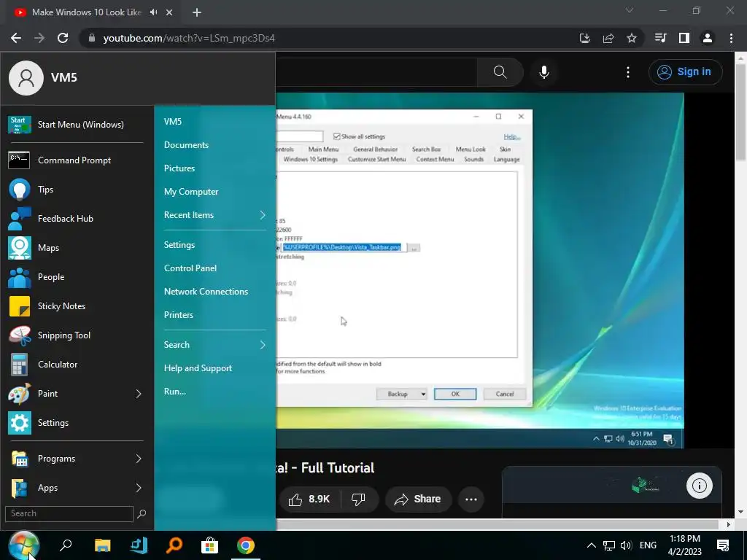Expand the Search submenu
Image resolution: width=747 pixels, height=560 pixels.
[263, 345]
